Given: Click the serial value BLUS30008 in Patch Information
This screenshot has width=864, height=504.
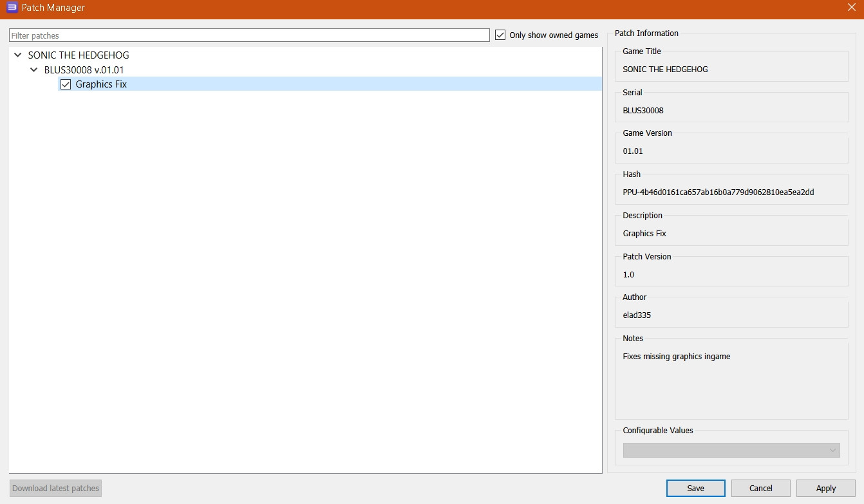Looking at the screenshot, I should (x=643, y=110).
